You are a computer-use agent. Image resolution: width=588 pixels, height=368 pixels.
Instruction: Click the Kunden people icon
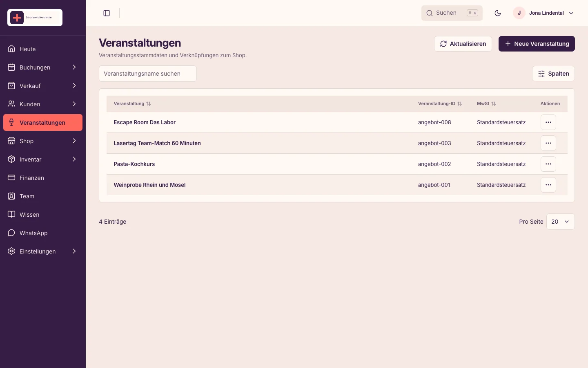click(x=11, y=104)
